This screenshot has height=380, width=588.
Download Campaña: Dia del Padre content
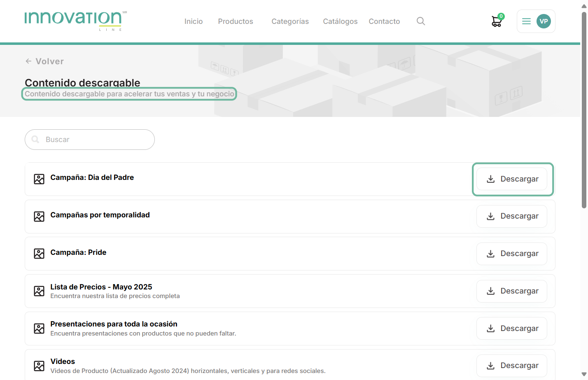point(512,179)
